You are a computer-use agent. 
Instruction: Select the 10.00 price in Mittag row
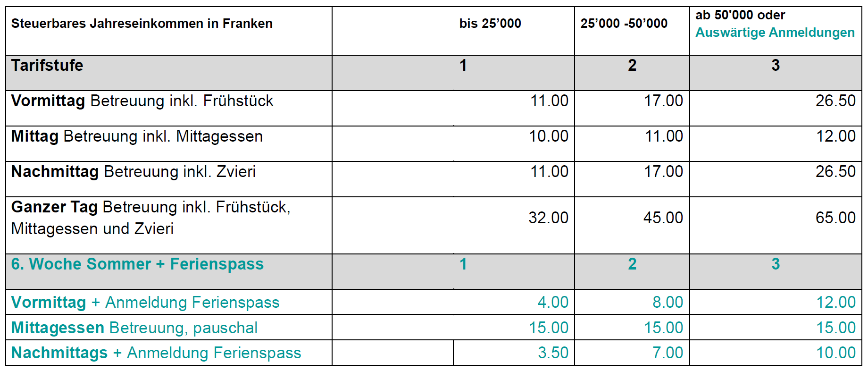click(x=548, y=136)
